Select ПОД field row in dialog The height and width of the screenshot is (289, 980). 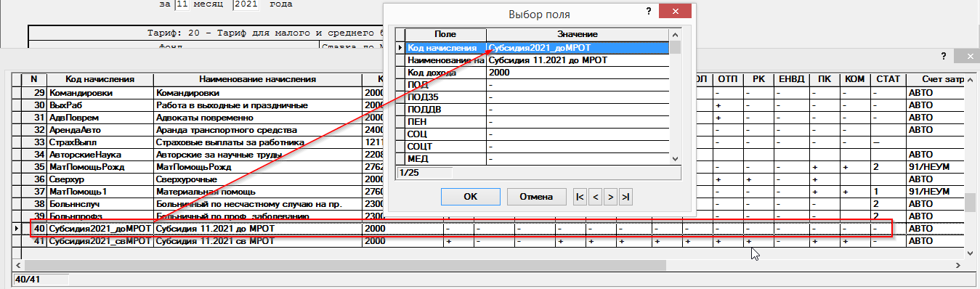coord(445,85)
